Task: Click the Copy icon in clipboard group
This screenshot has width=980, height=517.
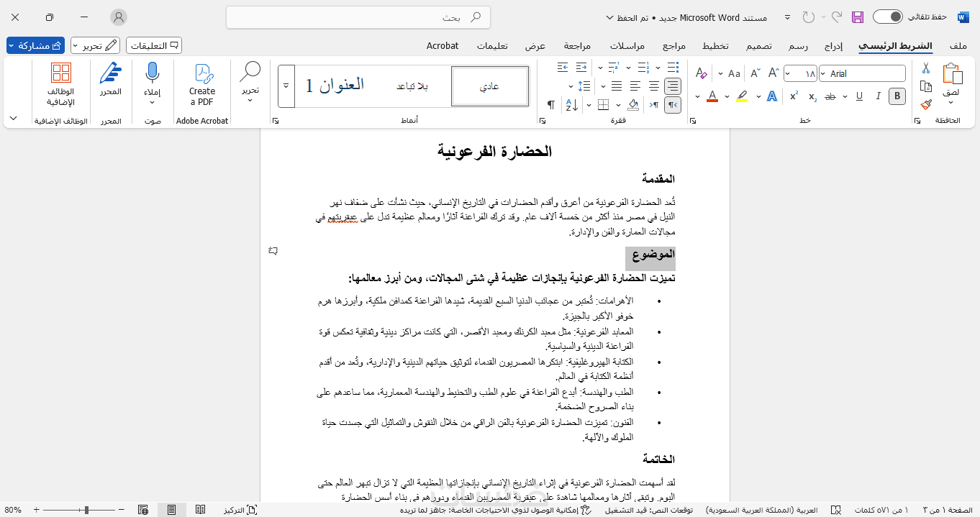Action: tap(926, 86)
